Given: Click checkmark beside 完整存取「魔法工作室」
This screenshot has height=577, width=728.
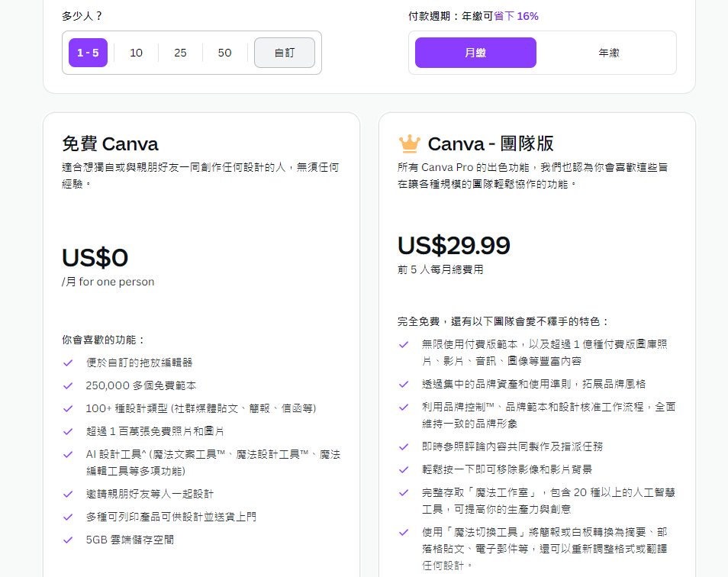Looking at the screenshot, I should [x=404, y=492].
